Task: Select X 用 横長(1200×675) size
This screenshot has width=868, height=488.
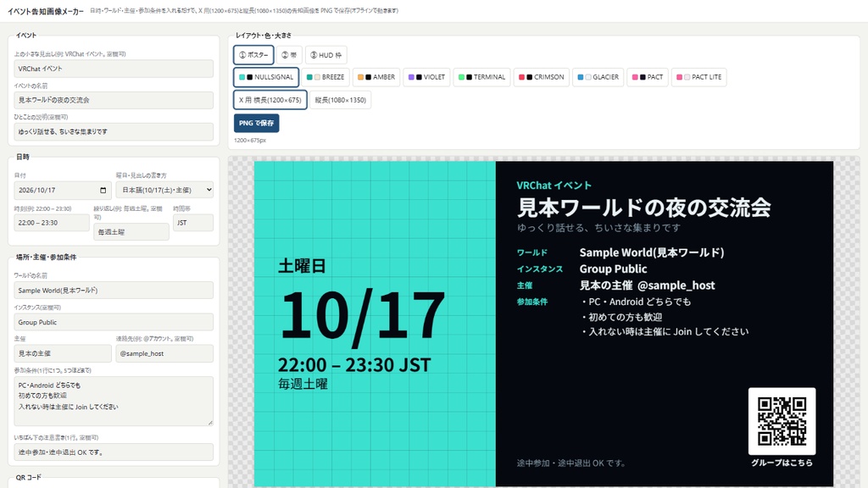Action: click(270, 100)
